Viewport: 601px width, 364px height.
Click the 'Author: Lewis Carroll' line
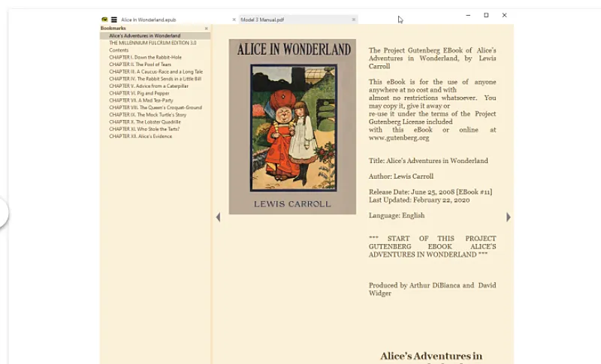coord(401,176)
